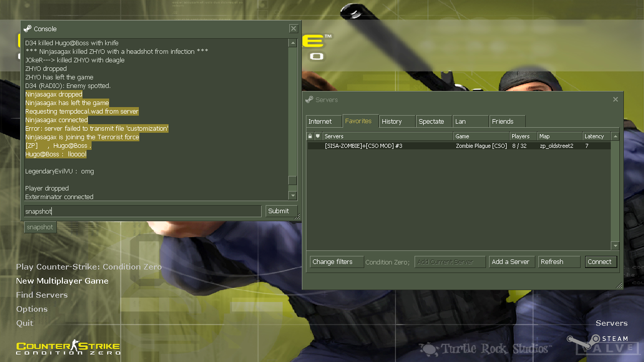Sort by the Game column header

[481, 136]
